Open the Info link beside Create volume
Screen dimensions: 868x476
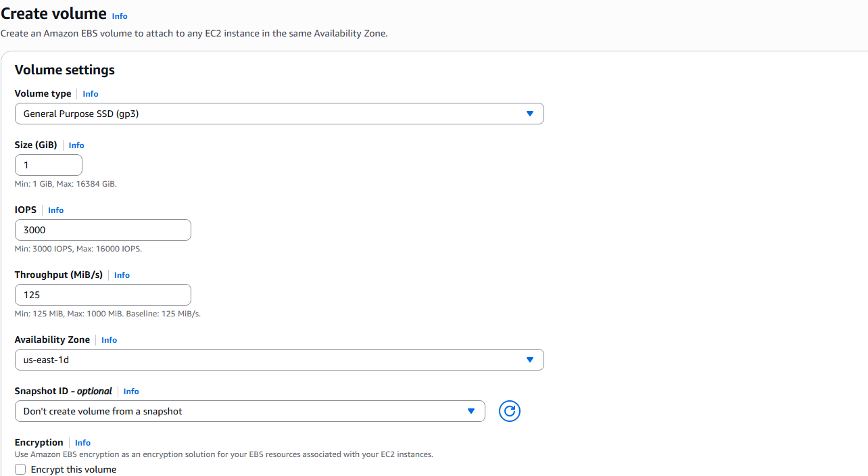120,16
